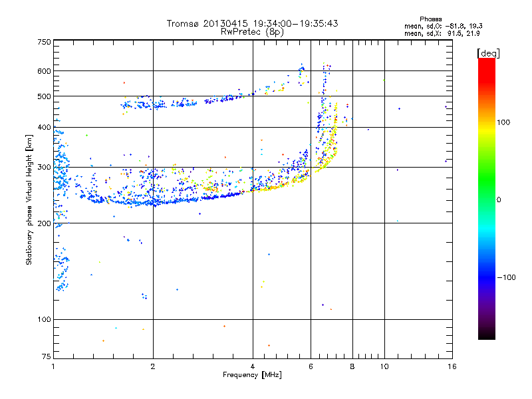This screenshot has width=532, height=399.
Task: Click the y-axis tick label '100'
Action: pyautogui.click(x=45, y=320)
